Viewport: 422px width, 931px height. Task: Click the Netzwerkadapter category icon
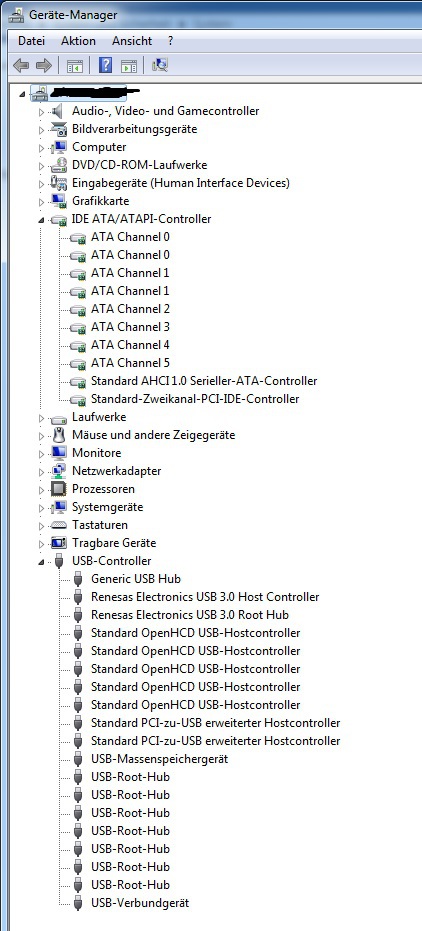(59, 471)
